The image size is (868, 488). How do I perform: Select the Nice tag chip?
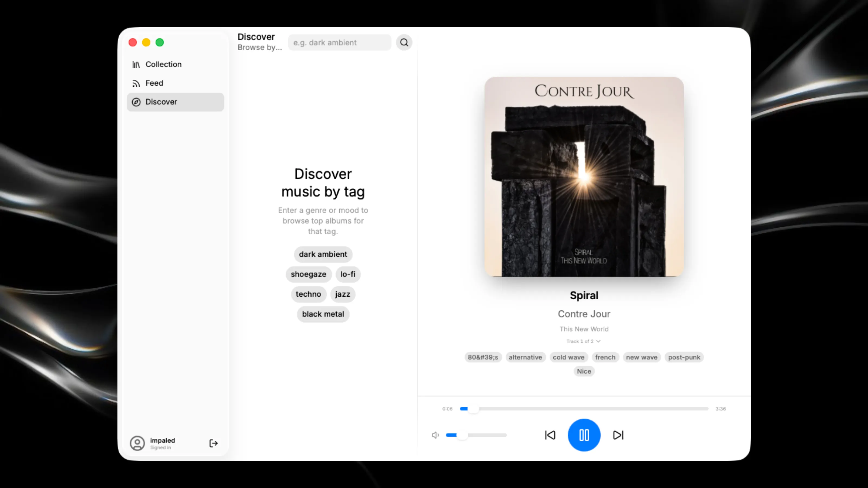click(584, 371)
